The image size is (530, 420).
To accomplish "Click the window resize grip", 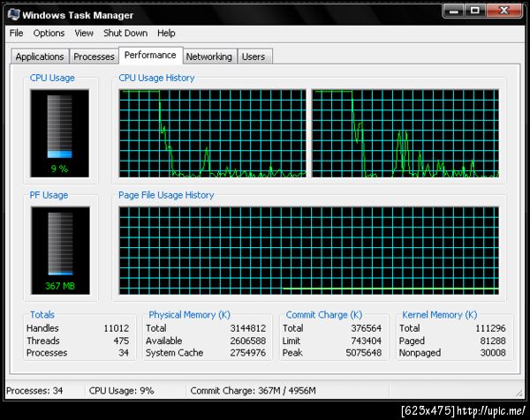I will [x=519, y=393].
